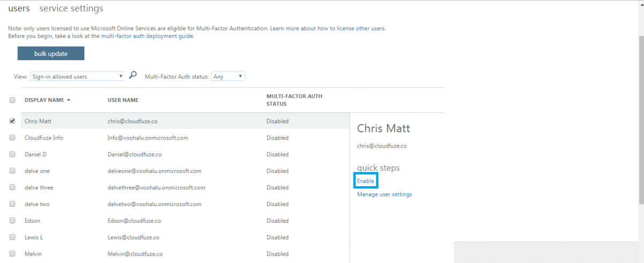Expand Multi-Factor Auth status dropdown

228,77
